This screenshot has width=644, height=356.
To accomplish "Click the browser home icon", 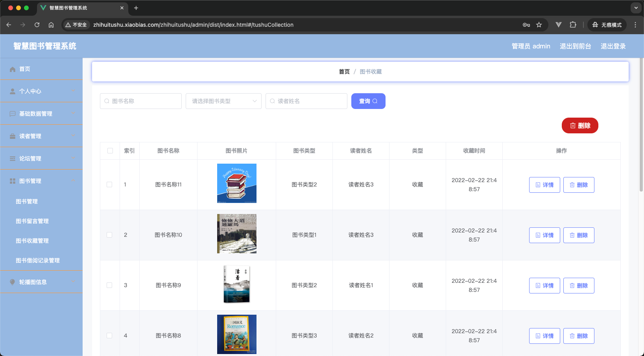I will point(51,25).
